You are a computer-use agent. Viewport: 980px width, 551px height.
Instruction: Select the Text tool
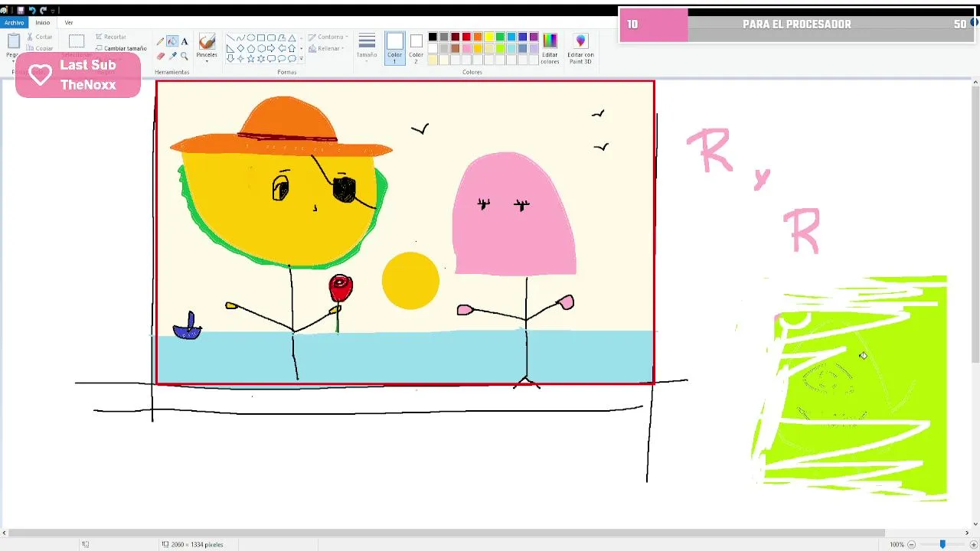click(185, 41)
